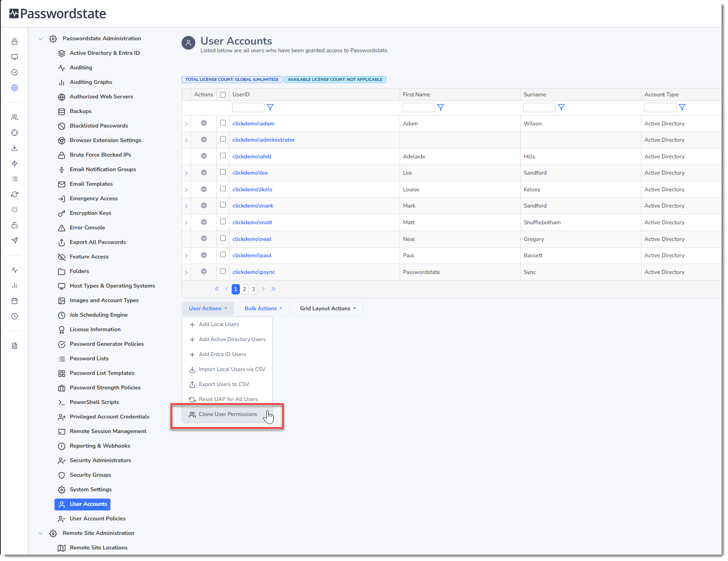Click the PowerShell Scripts prompt icon

click(x=62, y=402)
